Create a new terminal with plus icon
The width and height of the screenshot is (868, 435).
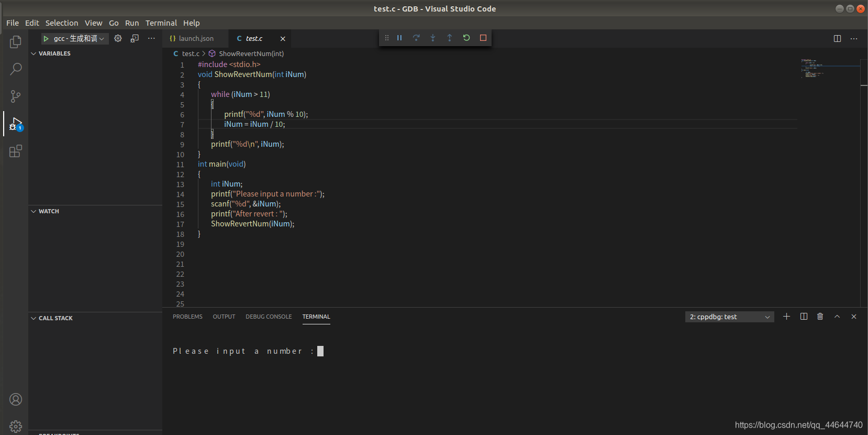pyautogui.click(x=786, y=317)
